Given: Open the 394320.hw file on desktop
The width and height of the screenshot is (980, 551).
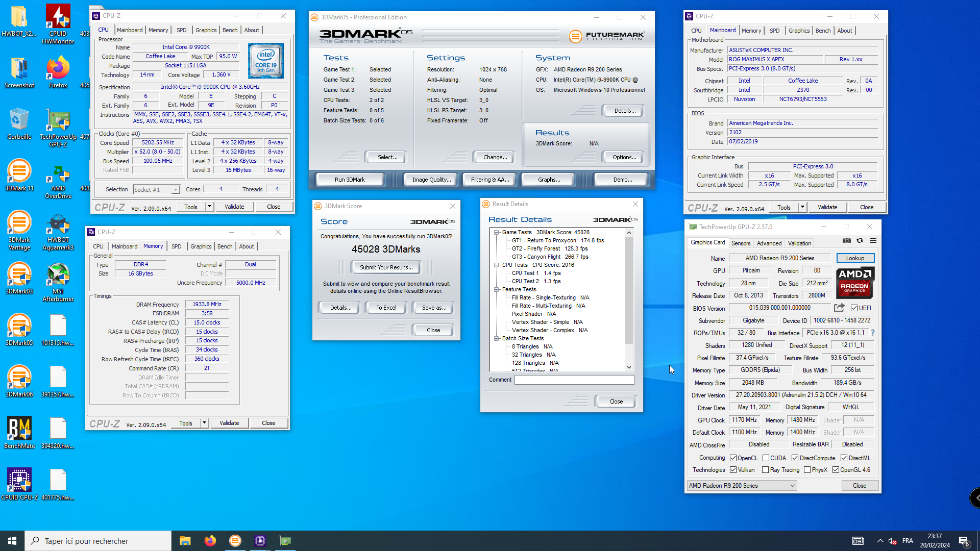Looking at the screenshot, I should (58, 433).
